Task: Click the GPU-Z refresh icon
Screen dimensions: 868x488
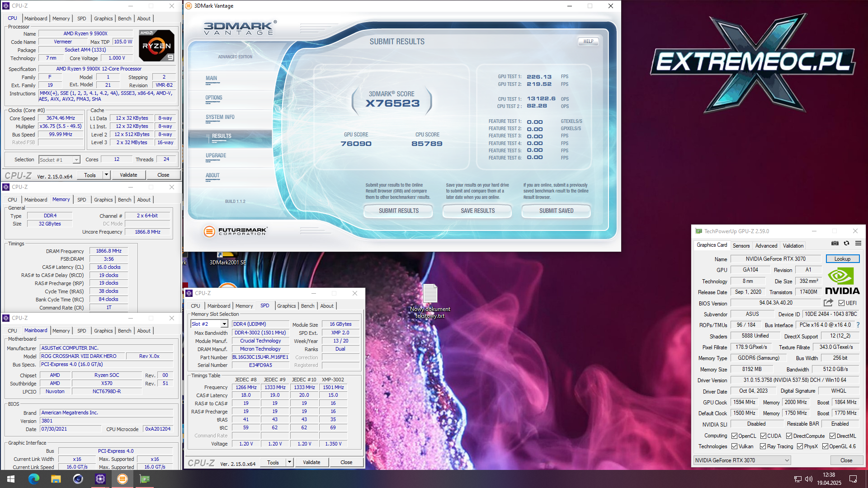Action: (846, 243)
